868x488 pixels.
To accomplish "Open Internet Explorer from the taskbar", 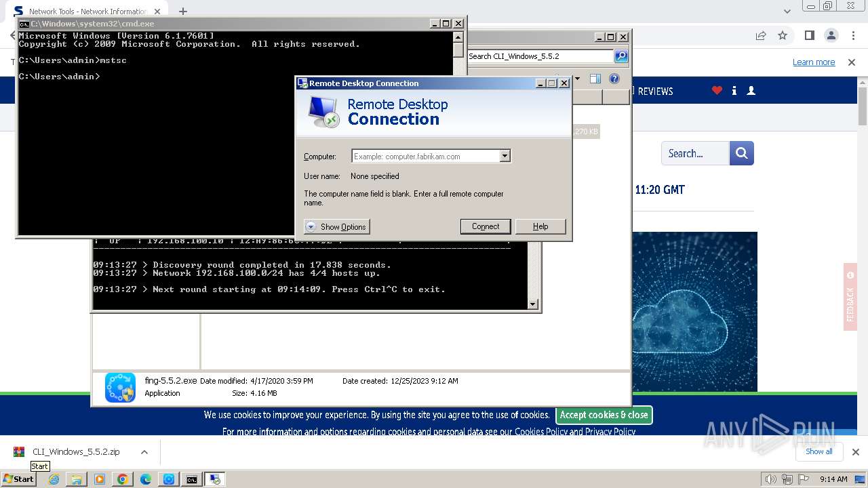I will pyautogui.click(x=54, y=479).
